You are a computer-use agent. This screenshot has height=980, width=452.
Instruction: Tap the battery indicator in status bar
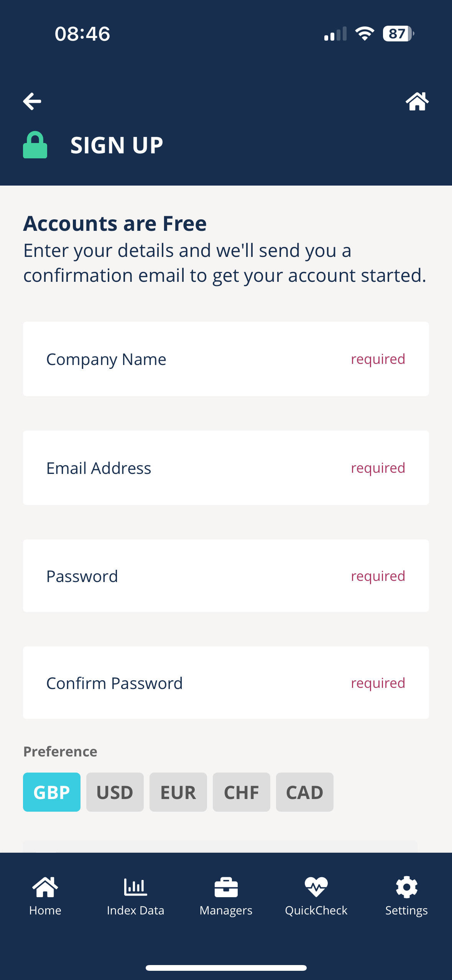pos(398,34)
